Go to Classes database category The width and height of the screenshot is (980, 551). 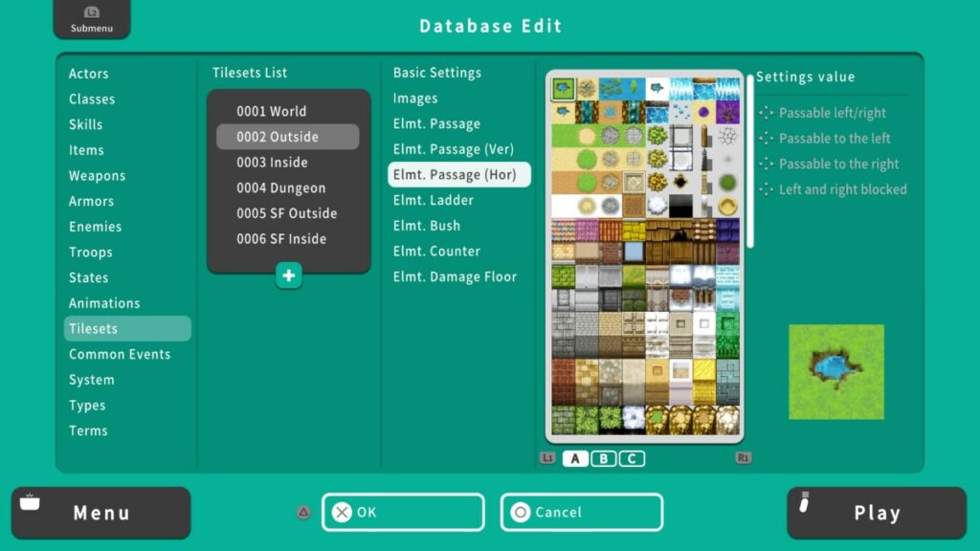tap(92, 99)
